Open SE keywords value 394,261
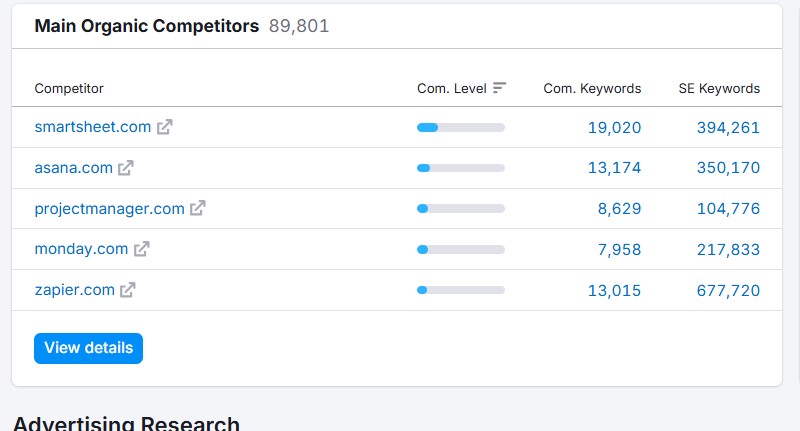 click(728, 128)
